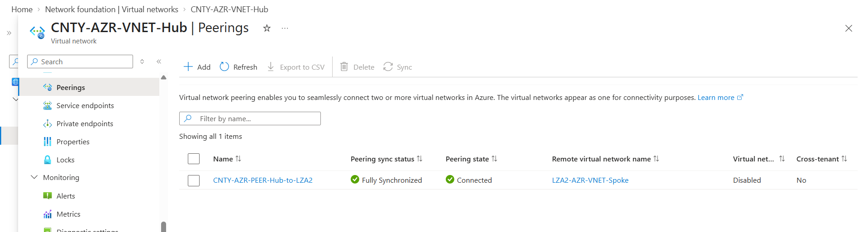The width and height of the screenshot is (868, 232).
Task: Open the LZA2-AZR-VNET-Spoke remote network link
Action: coord(590,180)
